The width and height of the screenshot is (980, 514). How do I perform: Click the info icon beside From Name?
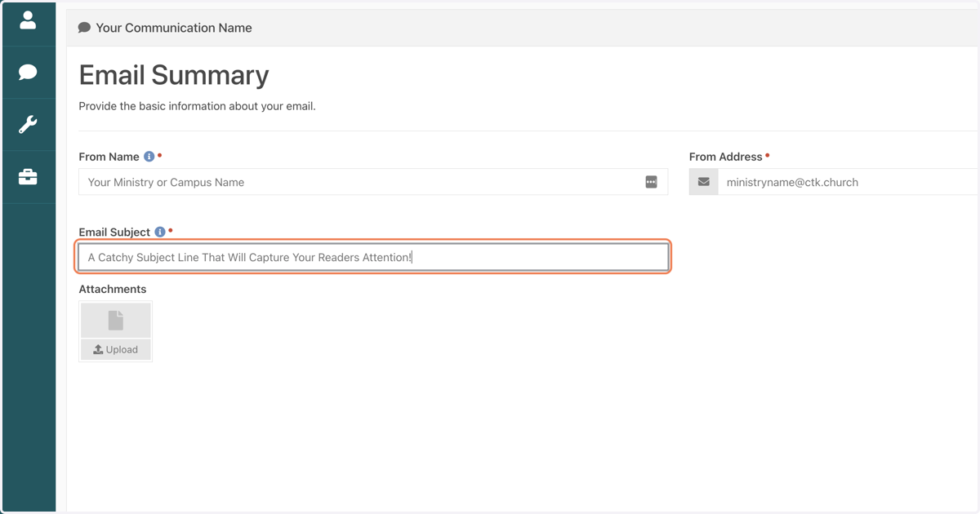click(x=149, y=157)
